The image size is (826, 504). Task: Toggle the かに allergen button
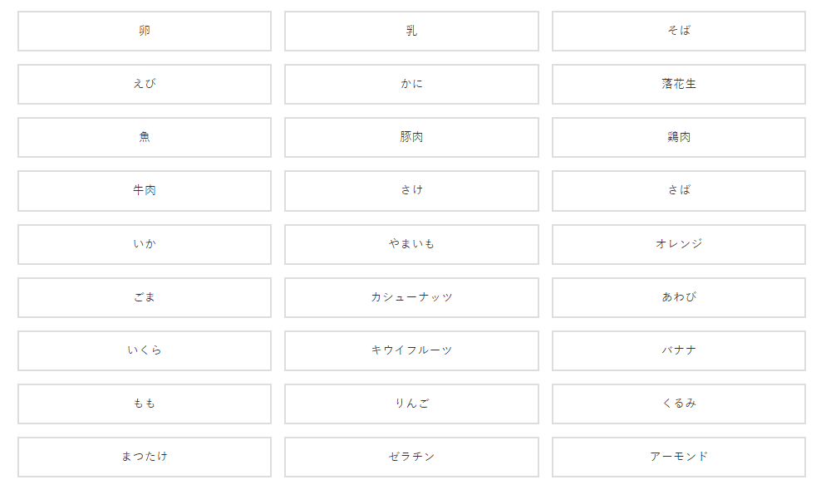coord(411,84)
